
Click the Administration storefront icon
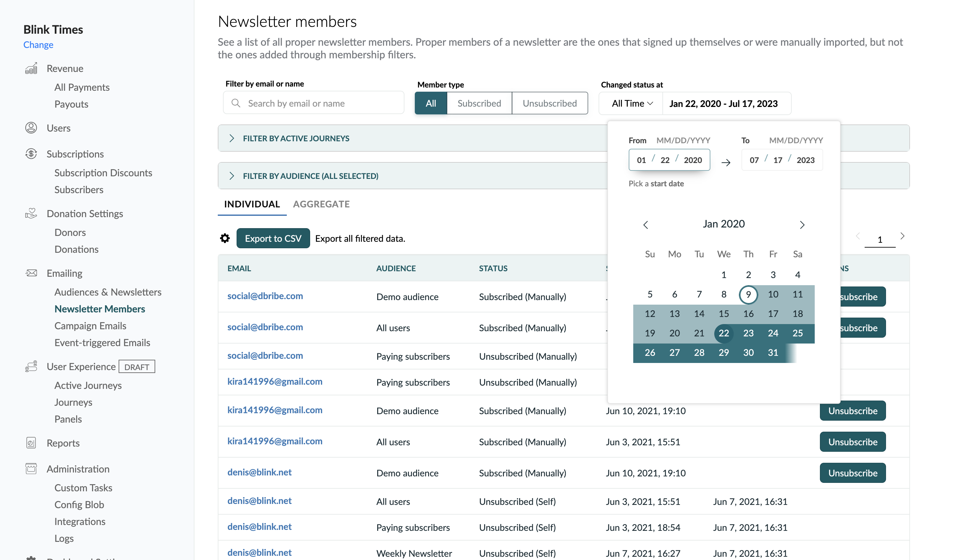pyautogui.click(x=31, y=469)
